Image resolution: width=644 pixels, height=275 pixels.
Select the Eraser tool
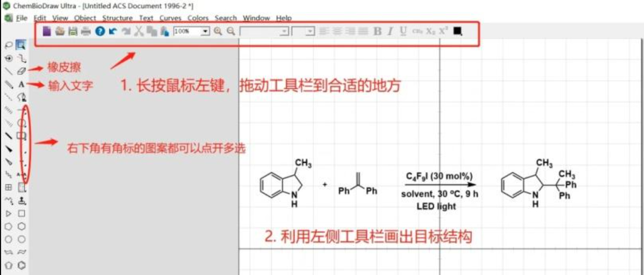click(x=22, y=70)
